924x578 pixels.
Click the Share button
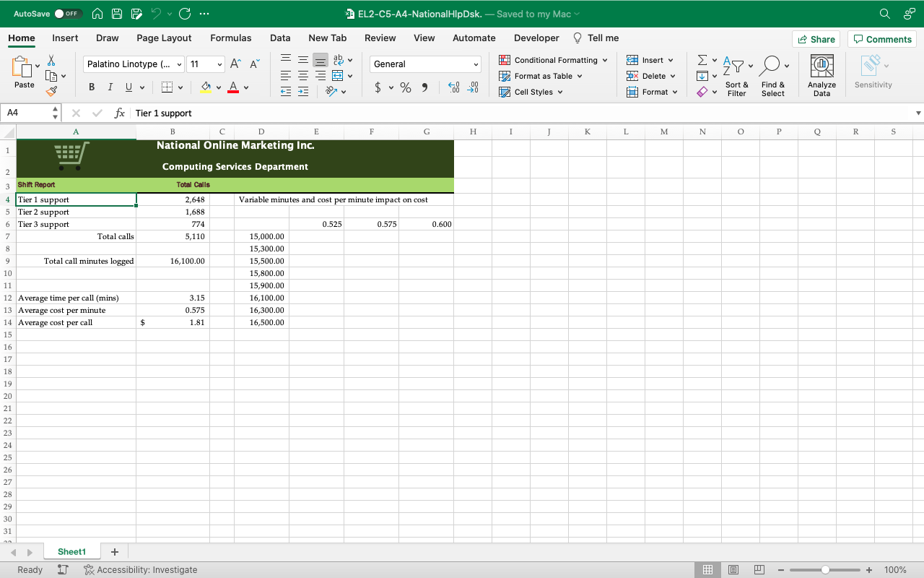(816, 39)
